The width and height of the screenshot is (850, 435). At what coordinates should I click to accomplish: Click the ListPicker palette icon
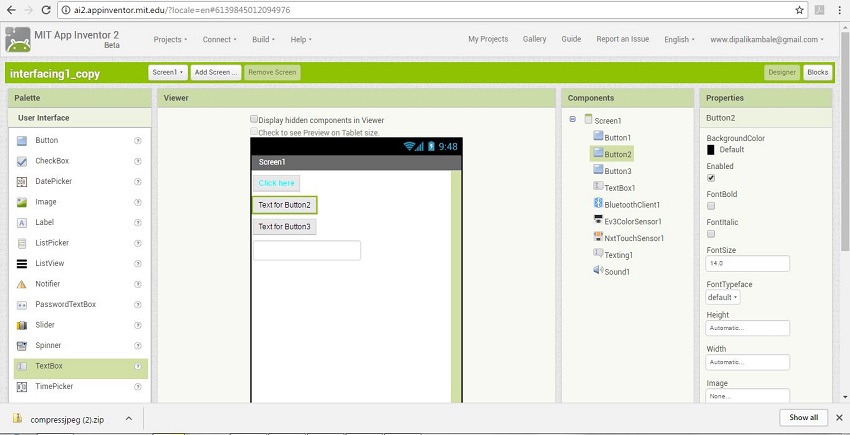point(22,243)
